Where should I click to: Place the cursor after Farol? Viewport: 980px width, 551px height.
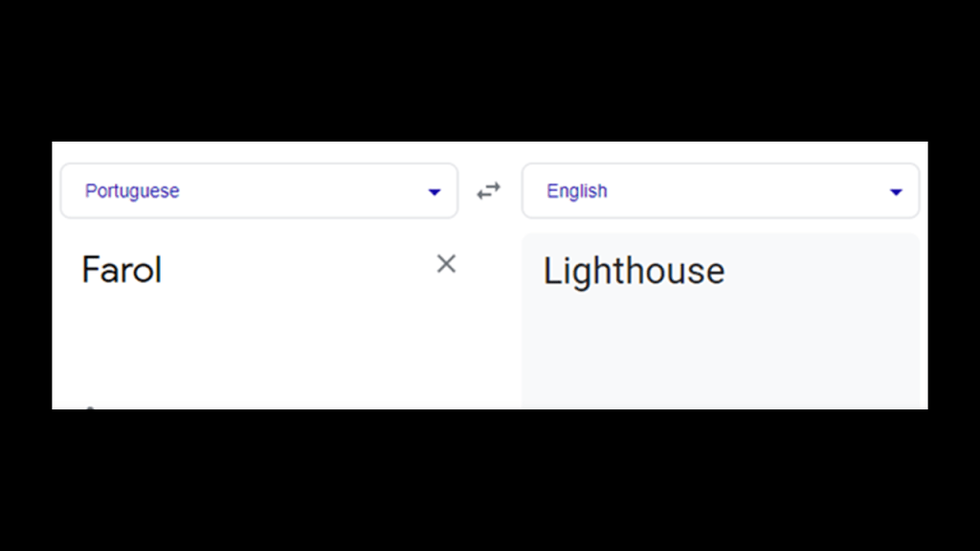163,271
